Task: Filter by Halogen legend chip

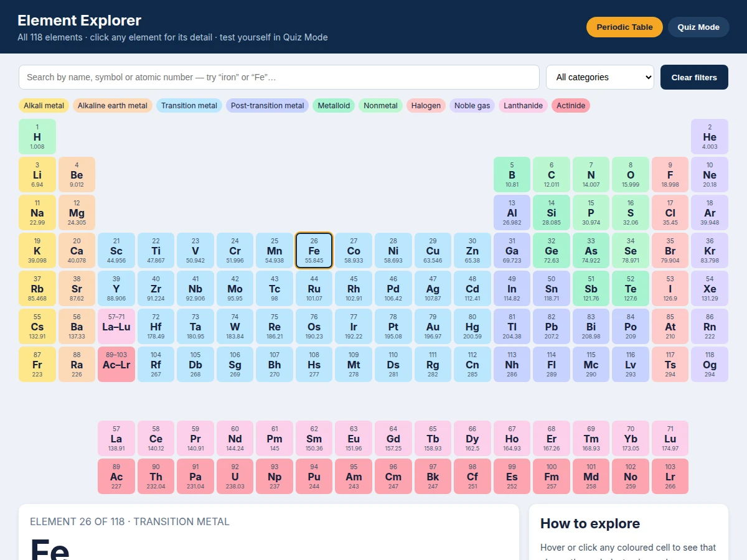Action: [426, 106]
